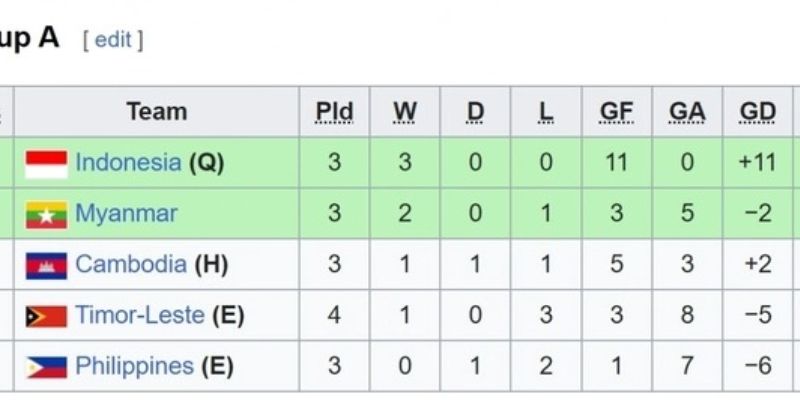Open the Indonesia team link
This screenshot has width=800, height=400.
point(128,162)
